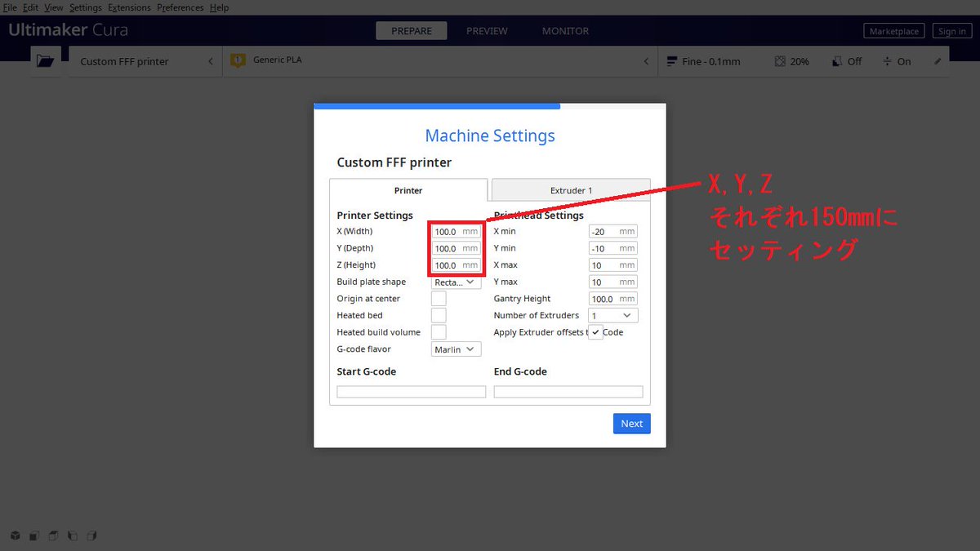
Task: Click the Gantry Height input field
Action: pos(613,299)
